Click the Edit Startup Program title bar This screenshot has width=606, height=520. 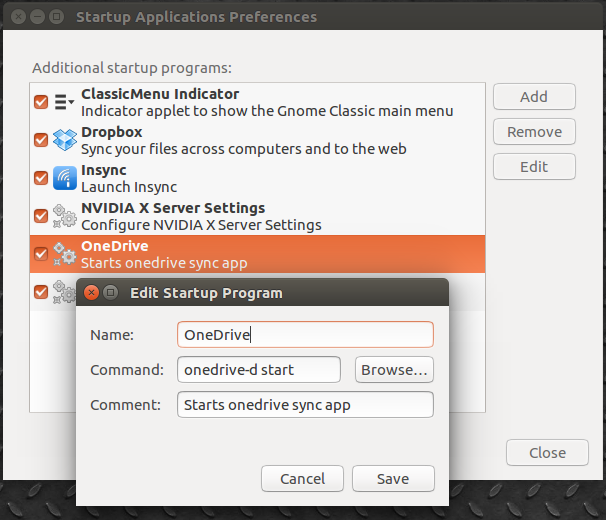click(x=262, y=293)
